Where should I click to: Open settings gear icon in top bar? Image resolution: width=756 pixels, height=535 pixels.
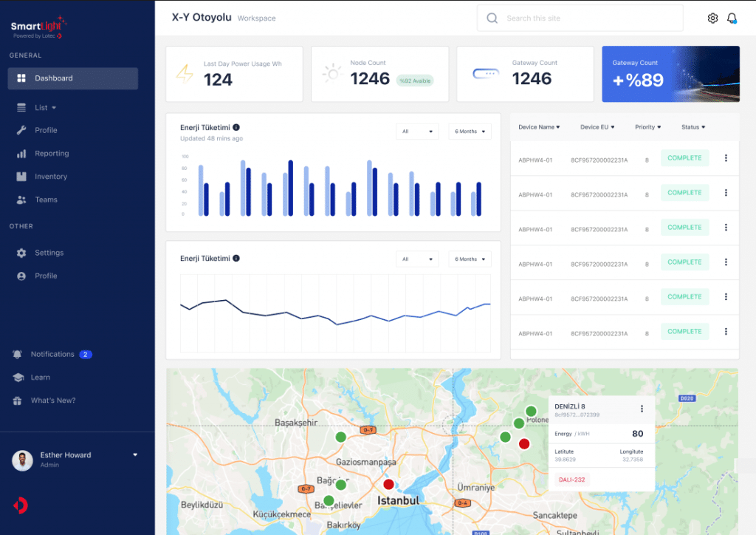(x=712, y=18)
